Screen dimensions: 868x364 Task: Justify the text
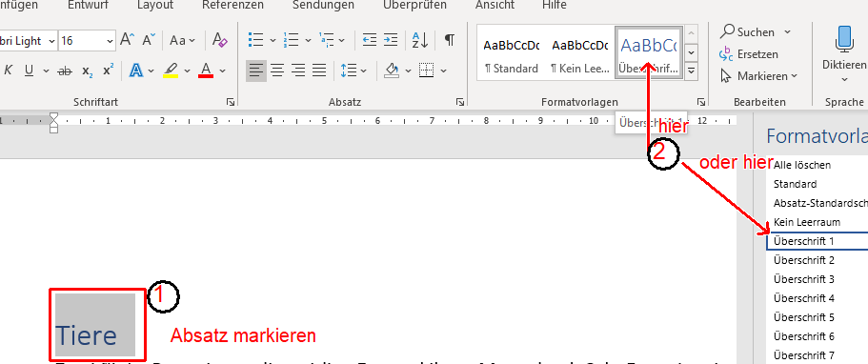point(319,71)
